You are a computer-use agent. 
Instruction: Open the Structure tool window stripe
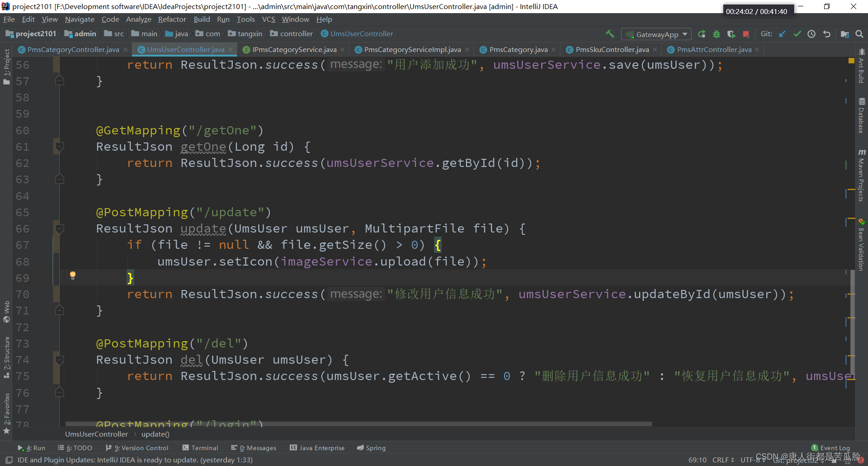tap(6, 357)
